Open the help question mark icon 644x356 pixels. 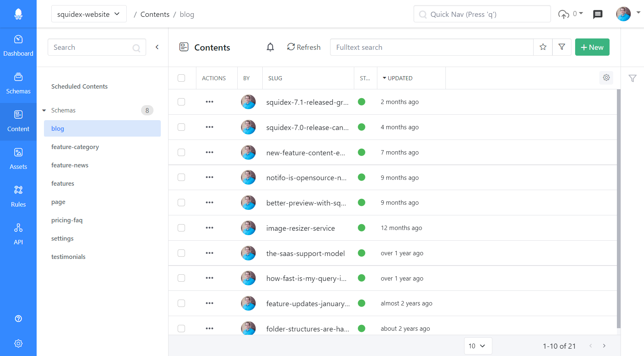[18, 319]
